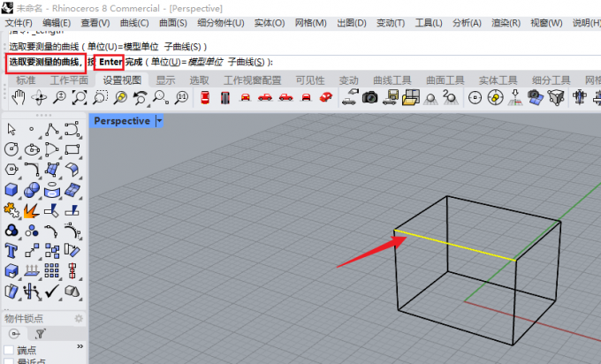Create a Box with the blue cube tool
Image resolution: width=601 pixels, height=364 pixels.
pos(11,190)
